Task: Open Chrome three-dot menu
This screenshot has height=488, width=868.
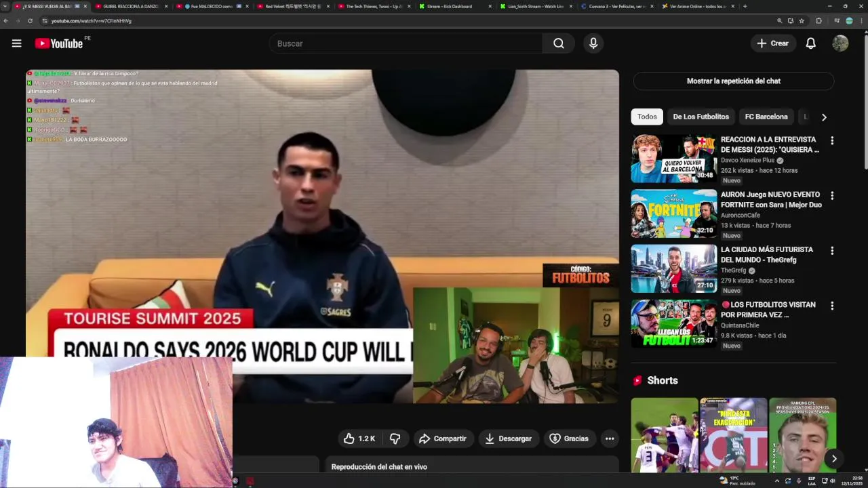Action: [x=861, y=21]
